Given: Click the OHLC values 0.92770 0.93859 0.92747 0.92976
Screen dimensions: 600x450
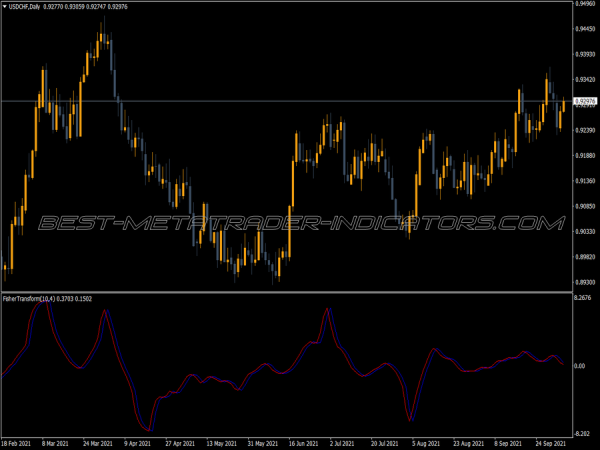Looking at the screenshot, I should (x=85, y=7).
